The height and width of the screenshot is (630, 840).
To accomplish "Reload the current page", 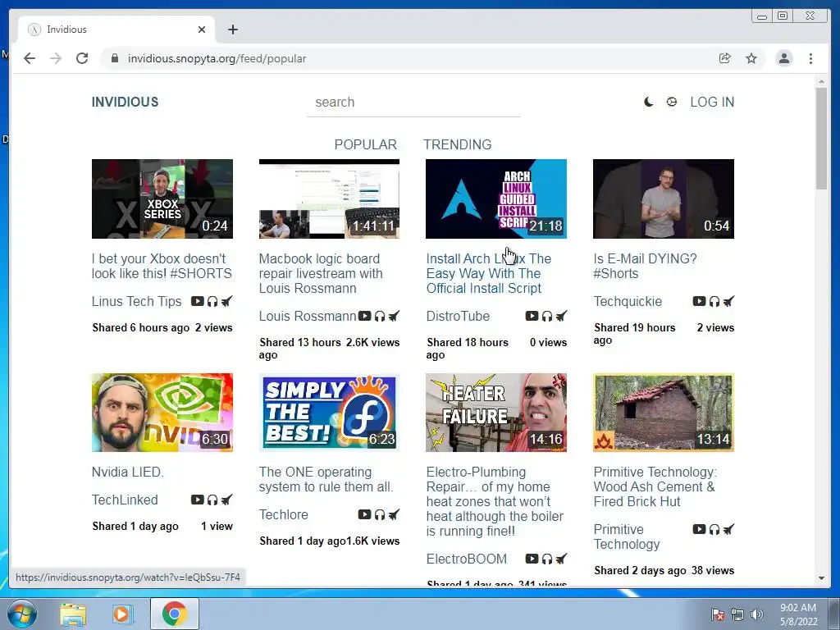I will pyautogui.click(x=82, y=58).
